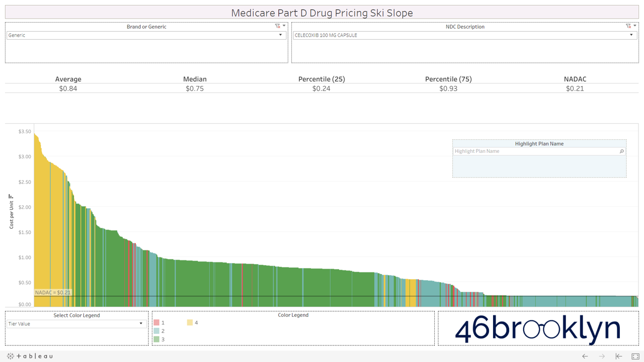This screenshot has height=362, width=644.
Task: Enter full screen via the toolbar icon
Action: 636,356
